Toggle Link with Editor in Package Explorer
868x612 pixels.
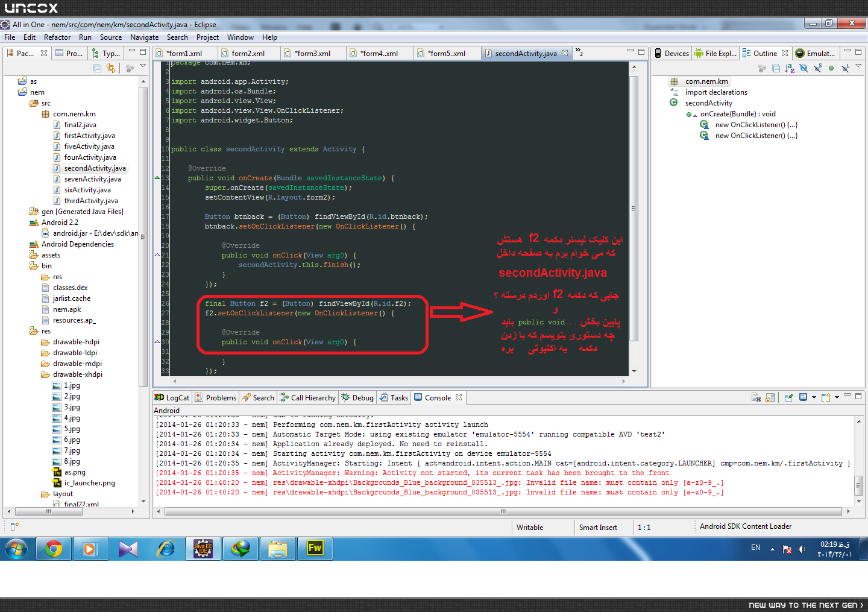coord(111,69)
